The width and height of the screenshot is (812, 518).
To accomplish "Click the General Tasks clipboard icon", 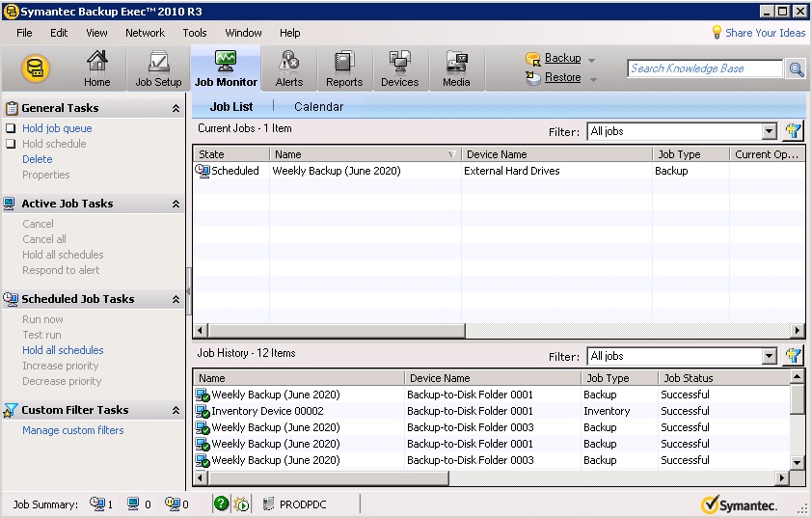I will coord(12,108).
